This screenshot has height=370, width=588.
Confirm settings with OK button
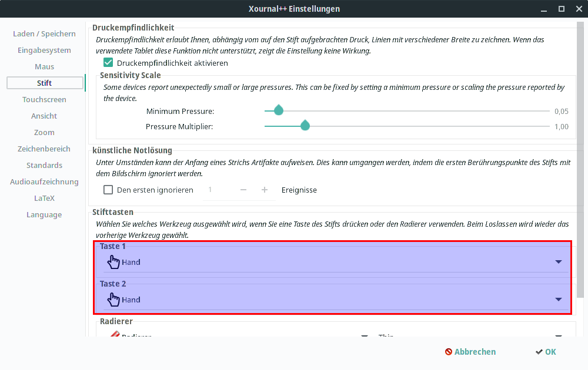(546, 352)
